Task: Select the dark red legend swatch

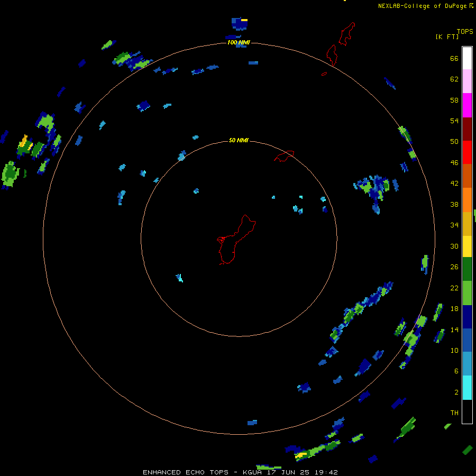Action: click(467, 129)
